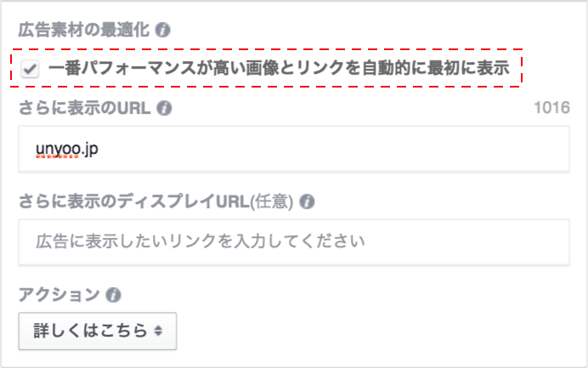Click the up-down arrows on 詳しくはこちら
The image size is (588, 368).
158,331
